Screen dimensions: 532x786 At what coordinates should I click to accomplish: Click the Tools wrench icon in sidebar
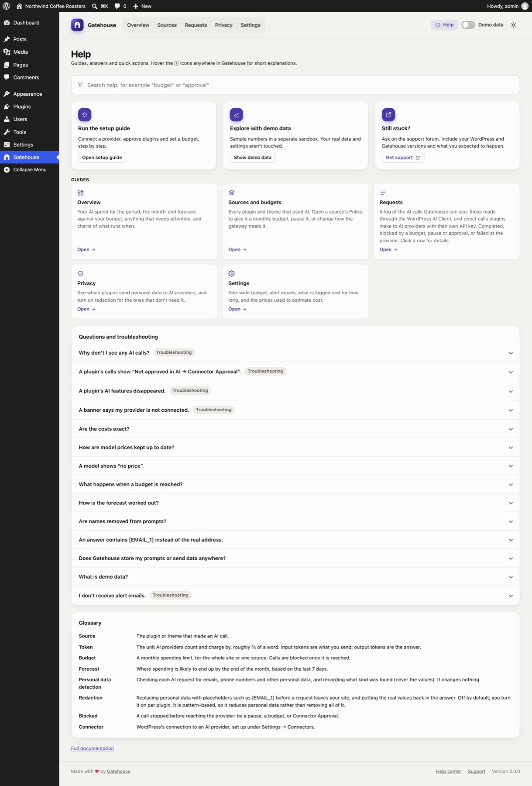tap(7, 132)
